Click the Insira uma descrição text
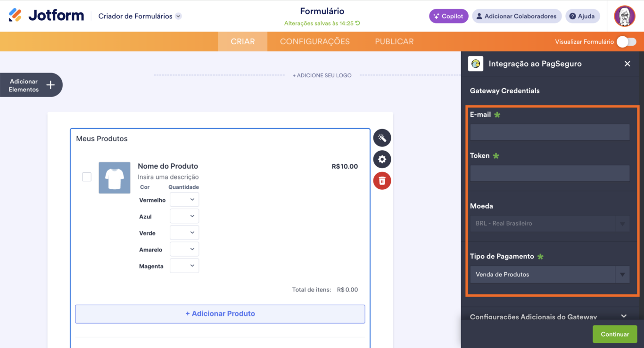The height and width of the screenshot is (348, 644). (168, 177)
